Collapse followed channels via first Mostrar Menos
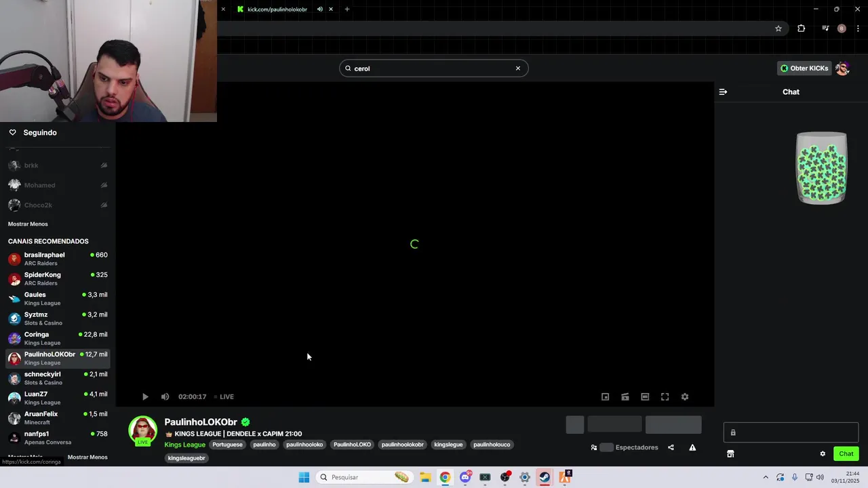Screen dimensions: 868x488 pos(28,224)
